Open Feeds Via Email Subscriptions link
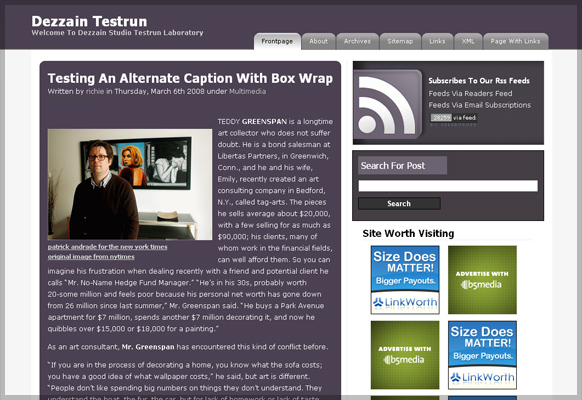Viewport: 582px width, 400px height. click(x=480, y=105)
